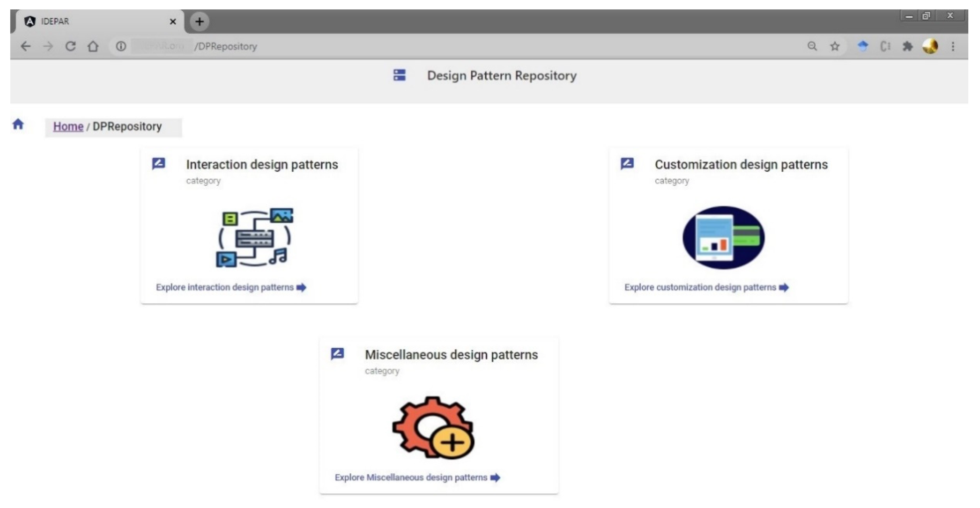Open the user profile avatar
Screen dimensions: 980x508
pos(930,47)
